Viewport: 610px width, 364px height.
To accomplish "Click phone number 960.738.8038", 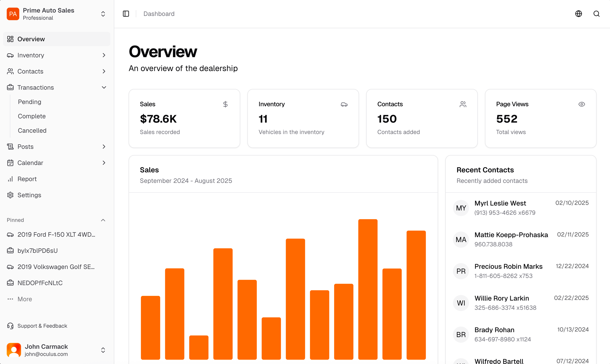I will pos(493,244).
